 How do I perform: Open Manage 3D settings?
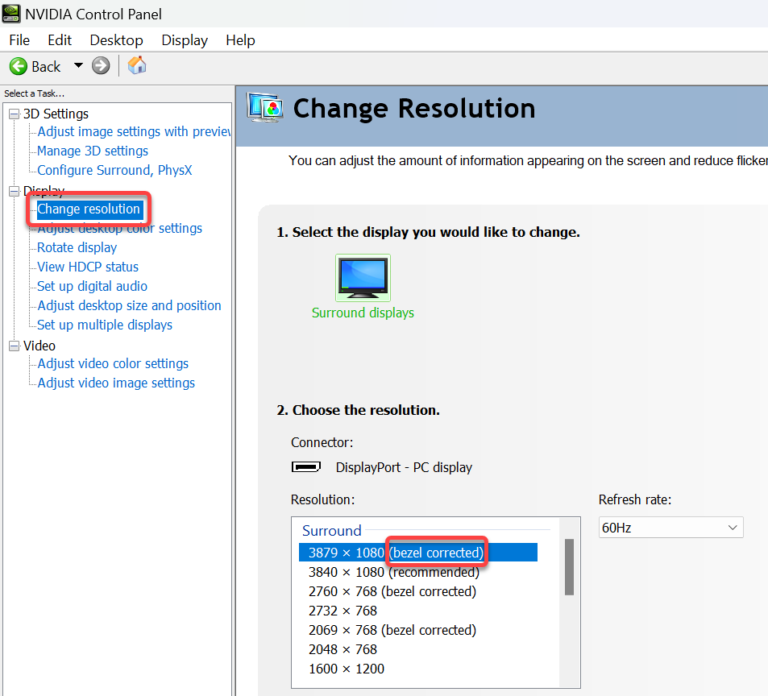coord(93,151)
